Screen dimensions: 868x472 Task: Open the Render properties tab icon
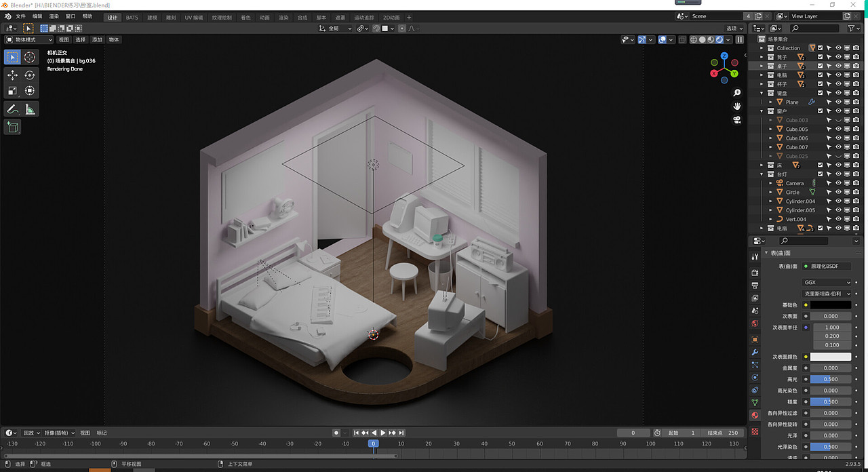(x=755, y=273)
